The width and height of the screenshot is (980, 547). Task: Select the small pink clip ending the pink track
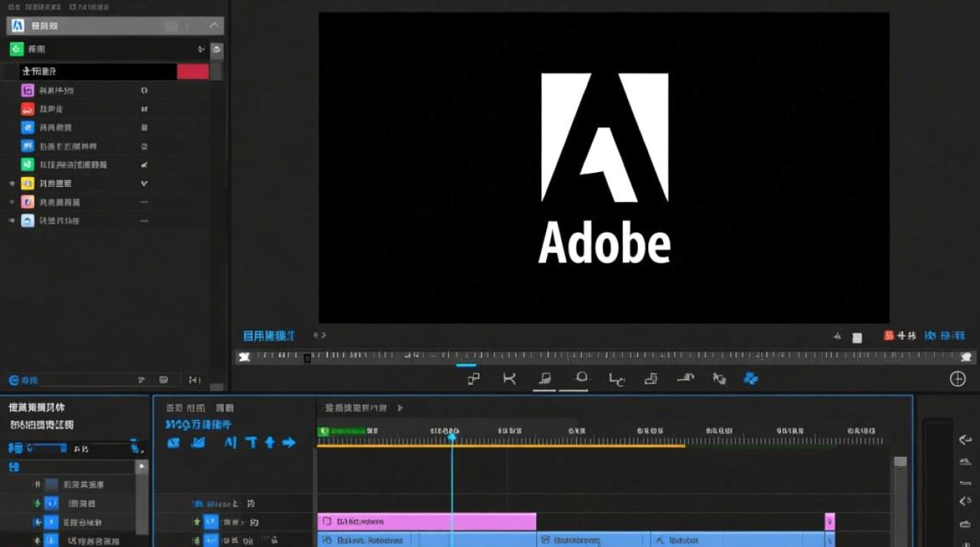pos(830,521)
